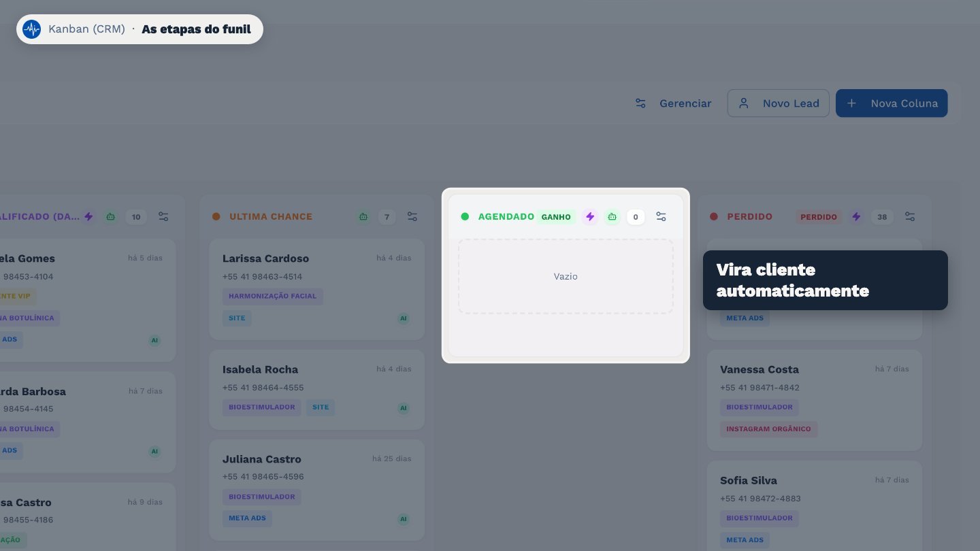Click the lightning icon in PERDIDO header

coord(857,217)
